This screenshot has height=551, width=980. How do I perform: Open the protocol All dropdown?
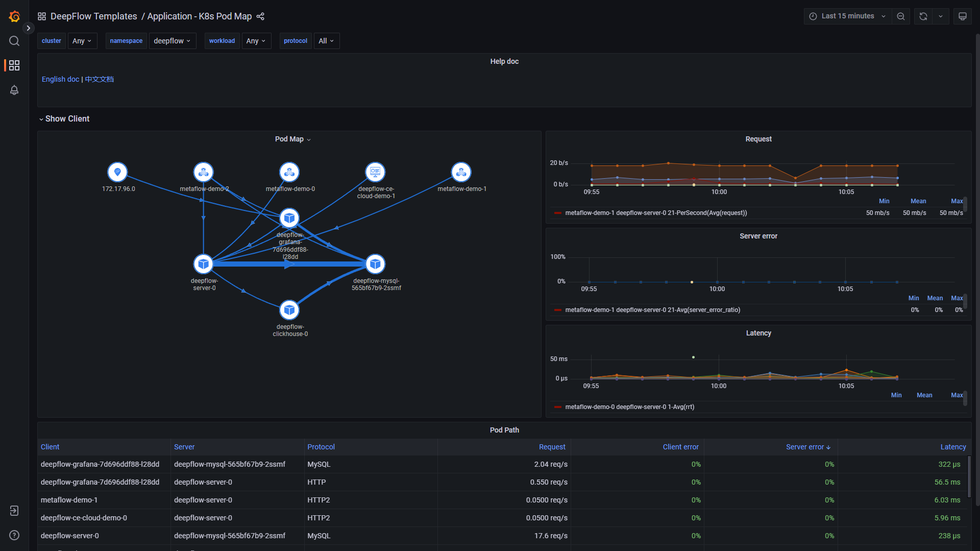[326, 41]
